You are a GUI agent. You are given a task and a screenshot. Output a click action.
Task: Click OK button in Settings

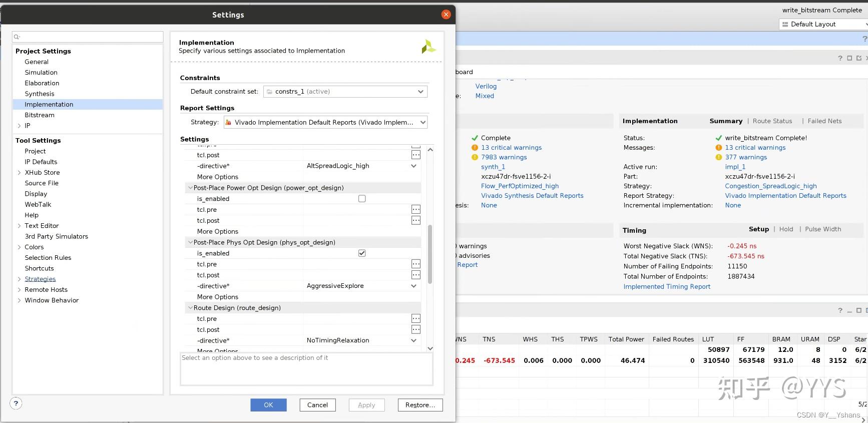point(268,405)
